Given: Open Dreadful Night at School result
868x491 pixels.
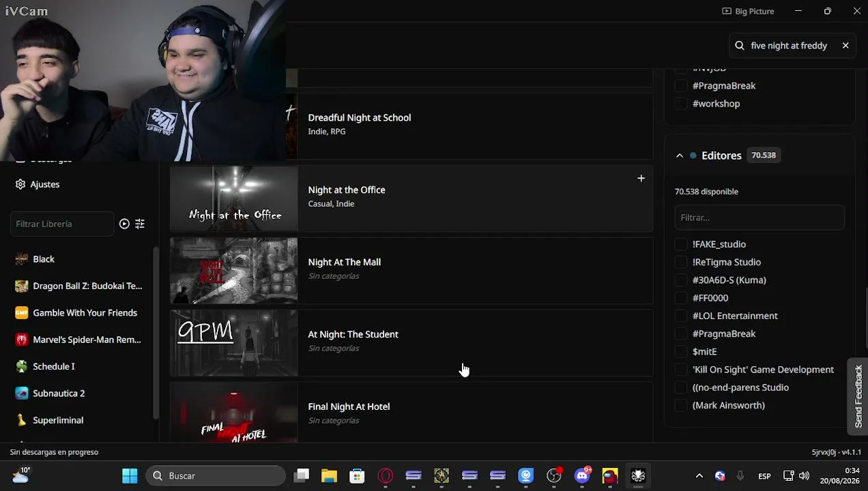Looking at the screenshot, I should coord(360,117).
